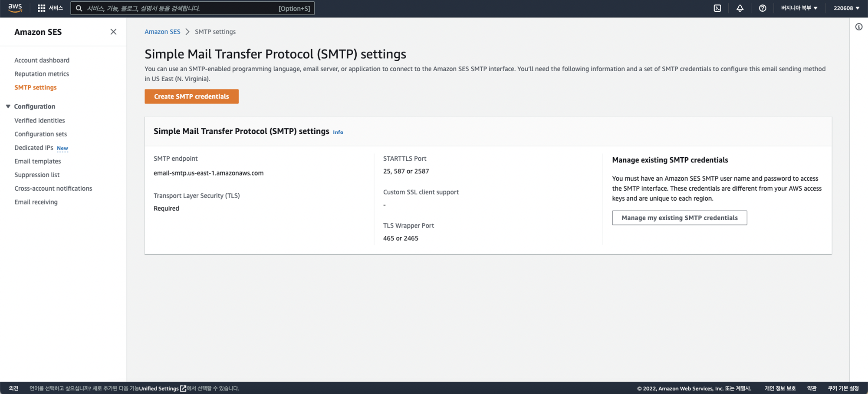Open Suppression list
This screenshot has width=868, height=394.
click(x=37, y=175)
